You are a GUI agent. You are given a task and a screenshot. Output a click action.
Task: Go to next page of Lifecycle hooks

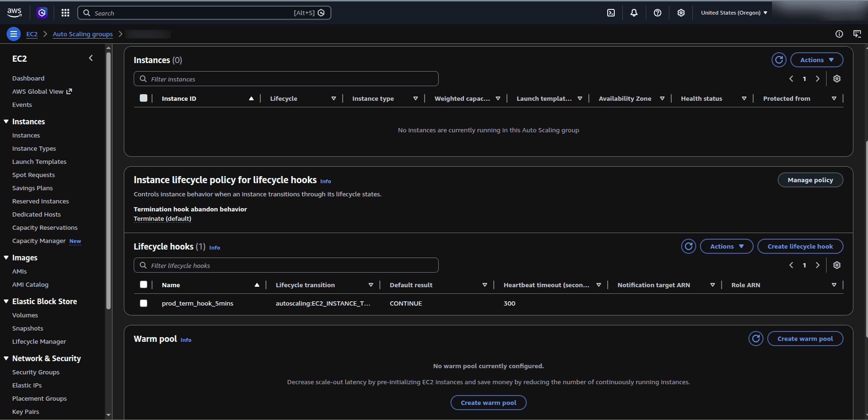pyautogui.click(x=818, y=265)
